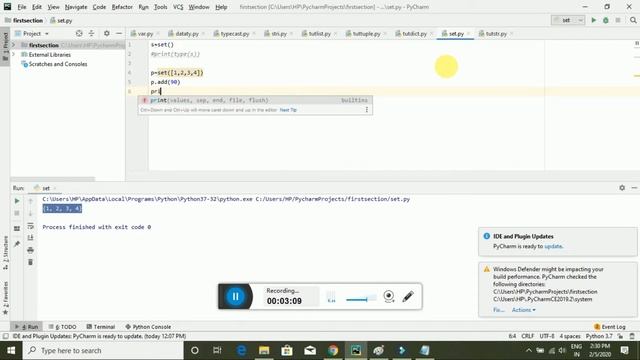640x360 pixels.
Task: Open Project panel settings gear
Action: (107, 33)
